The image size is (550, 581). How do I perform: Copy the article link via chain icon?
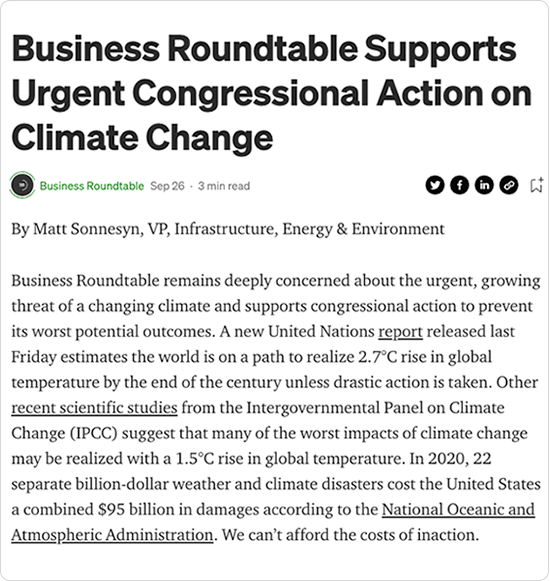click(x=508, y=185)
